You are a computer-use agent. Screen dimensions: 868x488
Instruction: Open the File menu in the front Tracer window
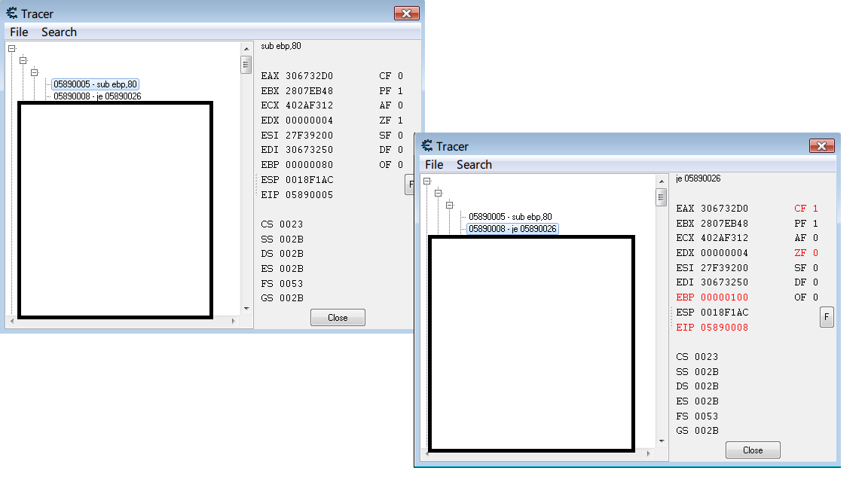pyautogui.click(x=434, y=164)
